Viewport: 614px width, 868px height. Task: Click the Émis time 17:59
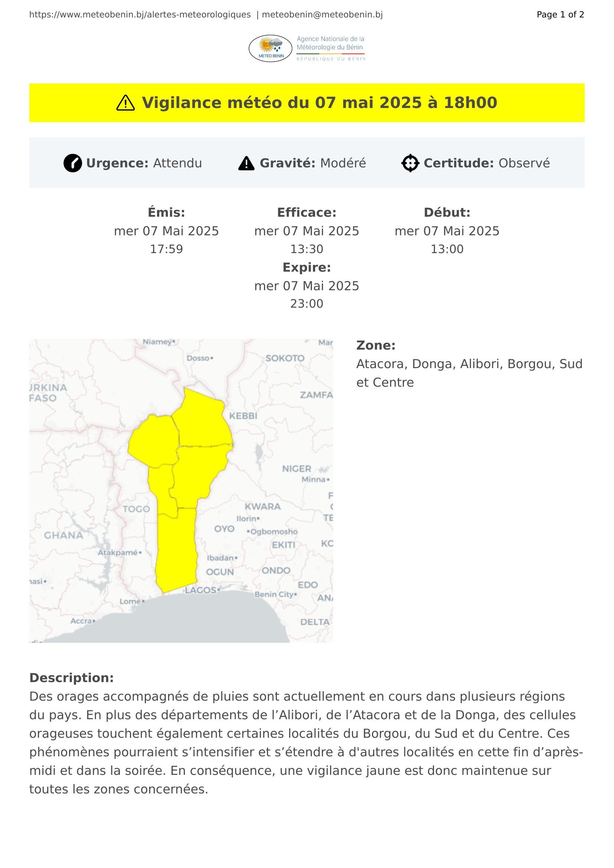tap(166, 249)
